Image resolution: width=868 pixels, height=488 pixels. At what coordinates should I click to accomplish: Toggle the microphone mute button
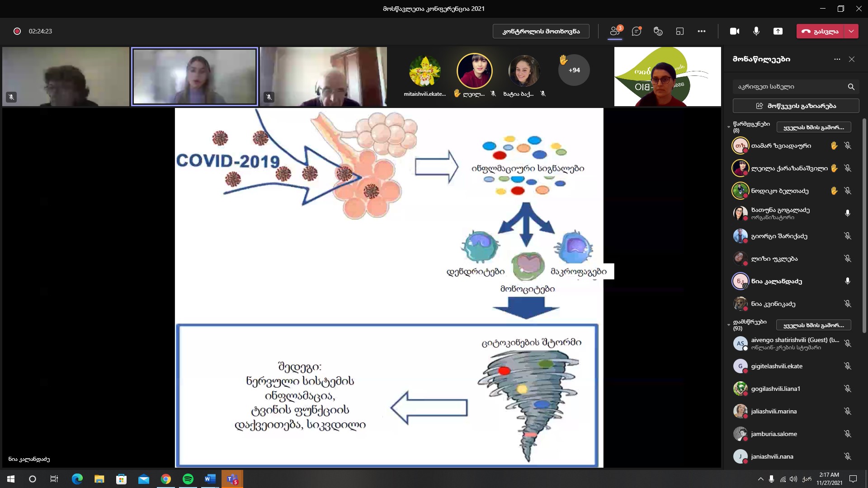[756, 31]
